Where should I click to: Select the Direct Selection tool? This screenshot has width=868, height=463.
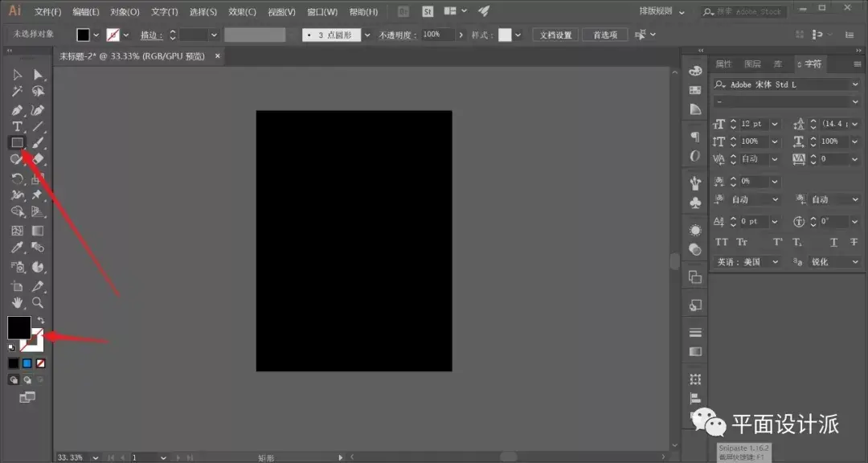(38, 74)
